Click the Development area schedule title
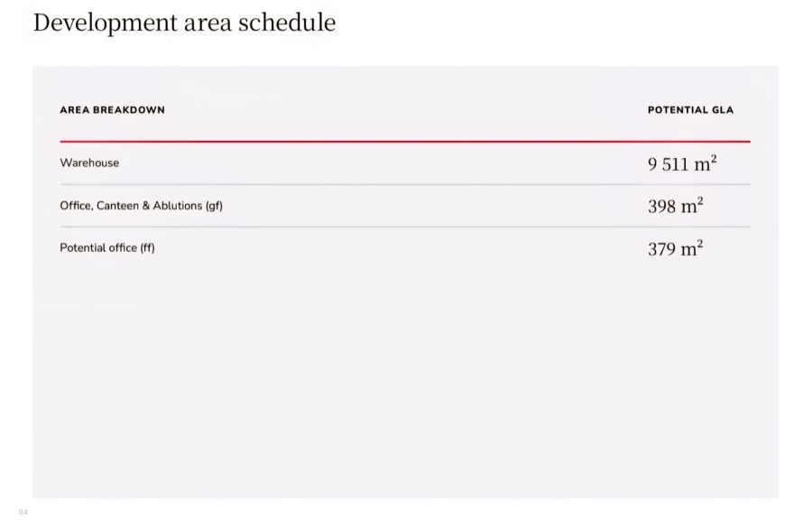Screen dimensions: 812x528 click(x=184, y=23)
